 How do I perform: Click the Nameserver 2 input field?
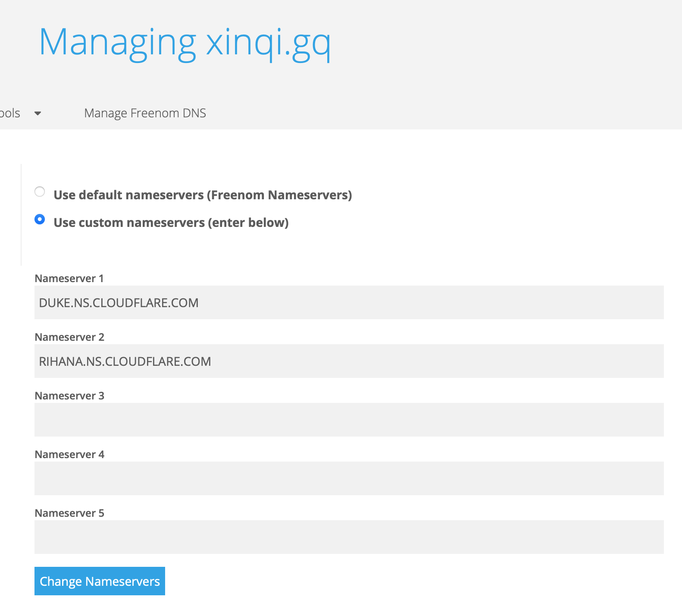349,361
